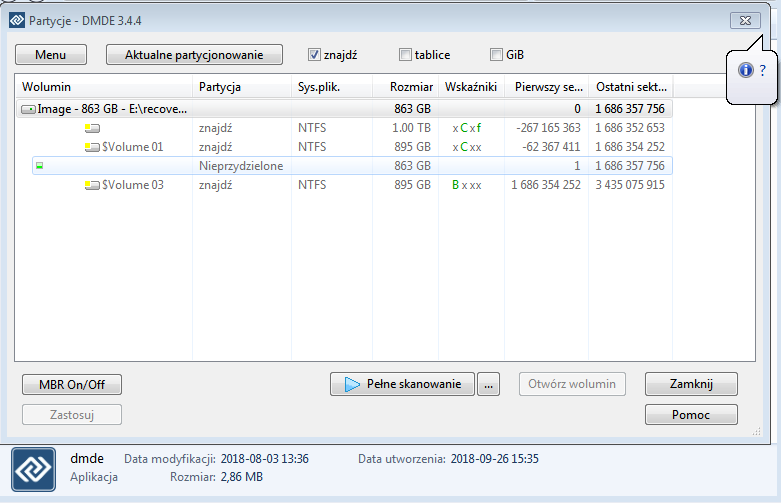This screenshot has height=503, width=781.
Task: Sort by Partycja column header
Action: [242, 87]
